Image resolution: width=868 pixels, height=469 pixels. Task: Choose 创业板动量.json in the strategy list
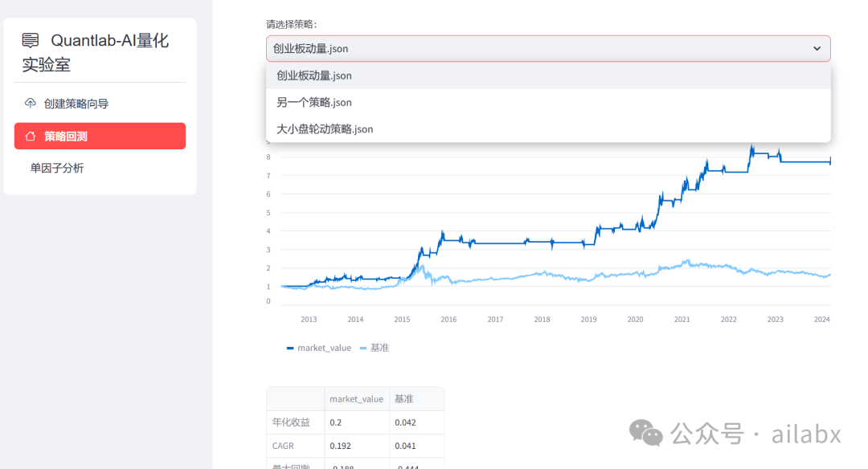click(314, 75)
